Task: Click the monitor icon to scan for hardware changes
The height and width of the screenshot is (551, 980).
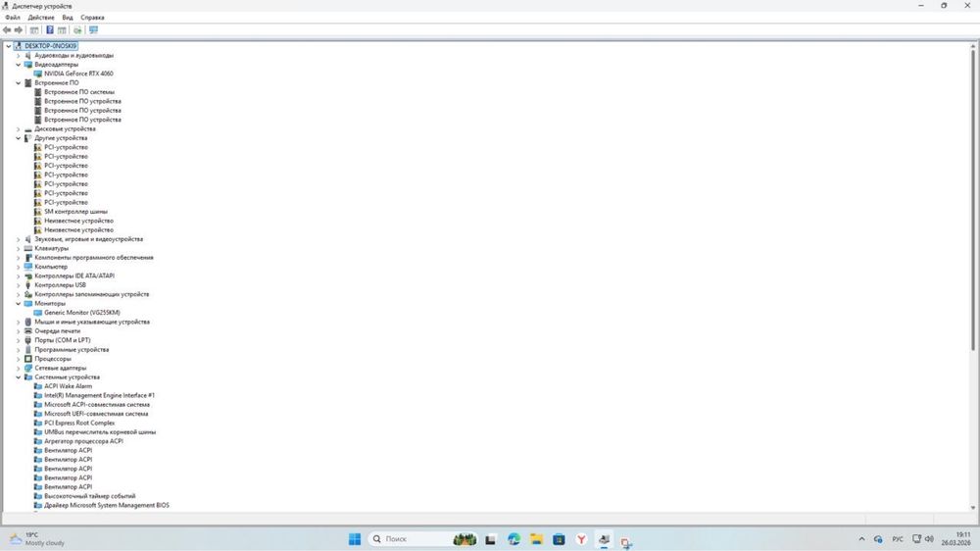Action: pos(93,30)
